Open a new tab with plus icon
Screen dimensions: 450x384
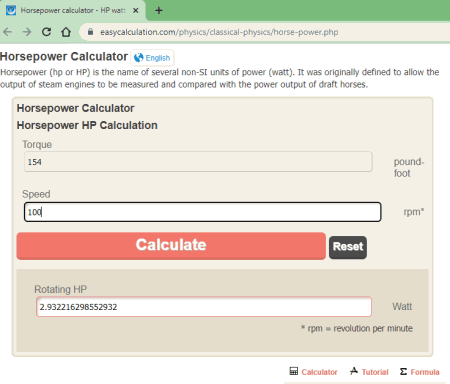(159, 11)
